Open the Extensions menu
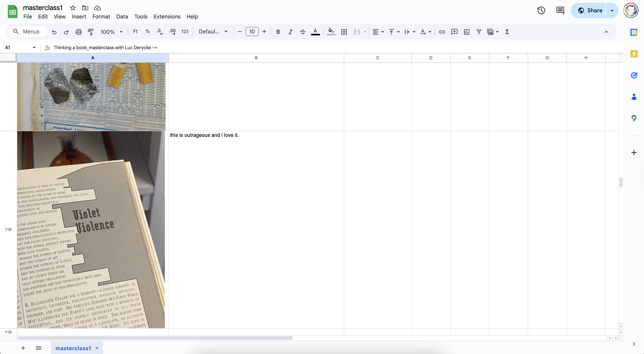Screen dimensions: 644x354 167,17
